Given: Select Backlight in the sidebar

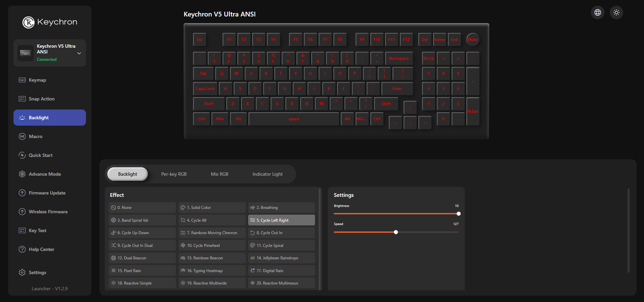Looking at the screenshot, I should click(50, 118).
